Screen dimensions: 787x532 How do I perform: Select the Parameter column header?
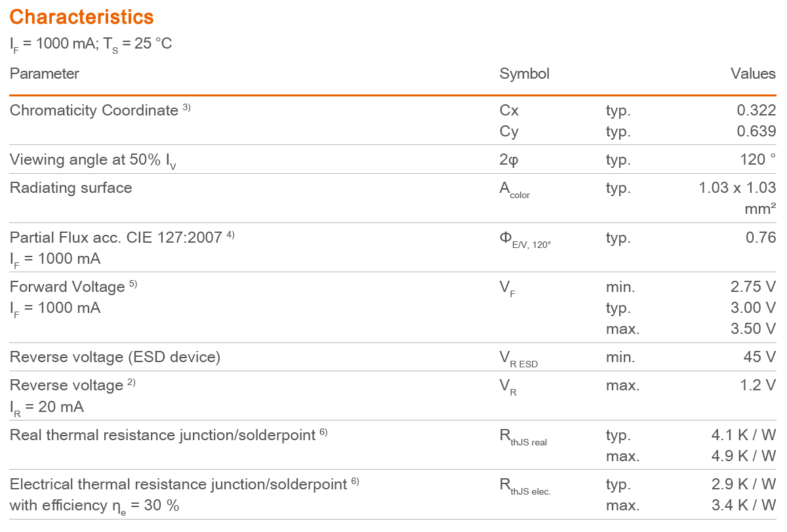coord(44,73)
